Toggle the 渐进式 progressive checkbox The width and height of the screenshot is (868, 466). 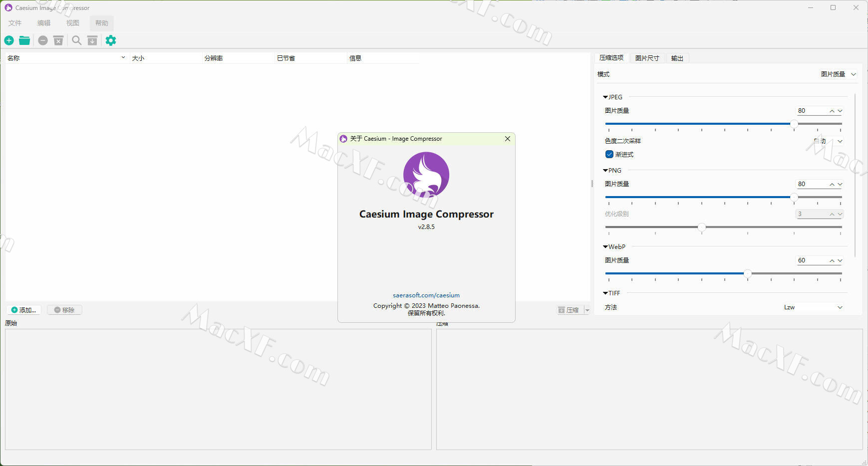609,154
